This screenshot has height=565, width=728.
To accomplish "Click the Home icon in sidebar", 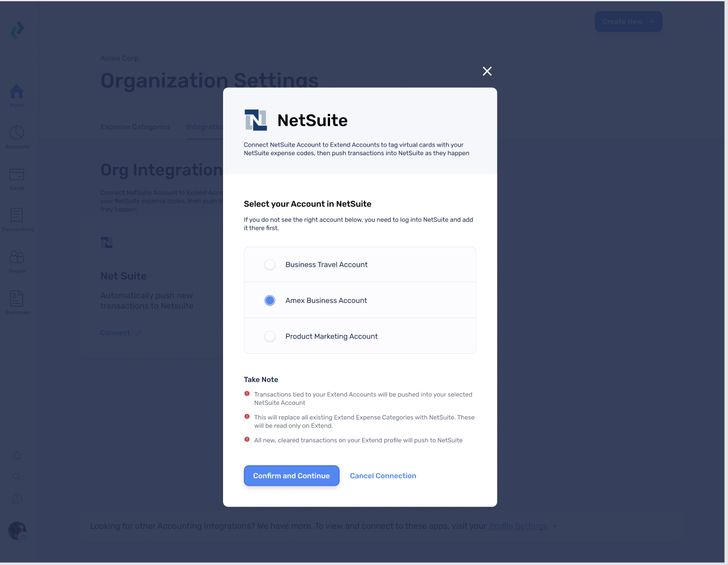I will (17, 92).
